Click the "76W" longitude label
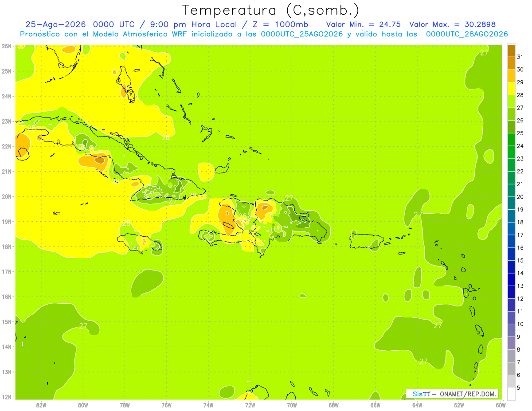Image resolution: width=532 pixels, height=411 pixels. point(167,405)
